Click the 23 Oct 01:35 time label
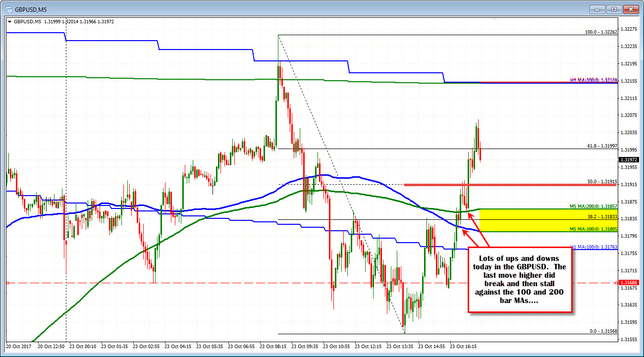Screen dimensions: 644x357 tap(115, 347)
